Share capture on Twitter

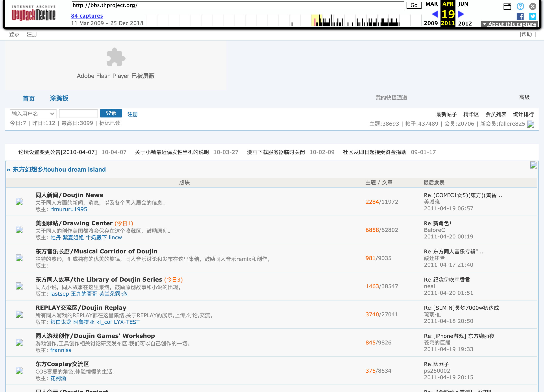pos(533,16)
